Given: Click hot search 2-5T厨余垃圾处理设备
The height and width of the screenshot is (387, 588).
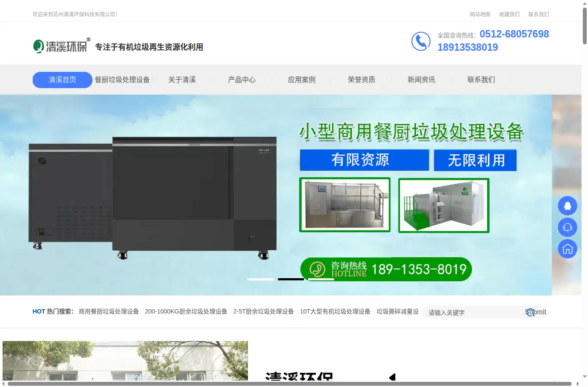Looking at the screenshot, I should (263, 312).
